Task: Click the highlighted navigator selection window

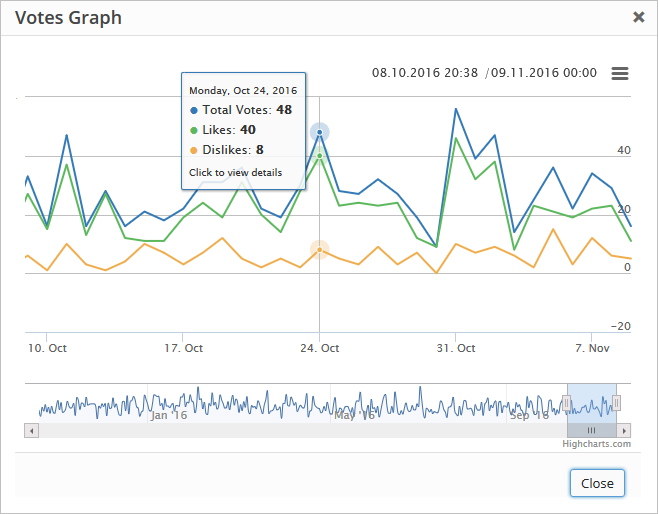Action: tap(592, 403)
